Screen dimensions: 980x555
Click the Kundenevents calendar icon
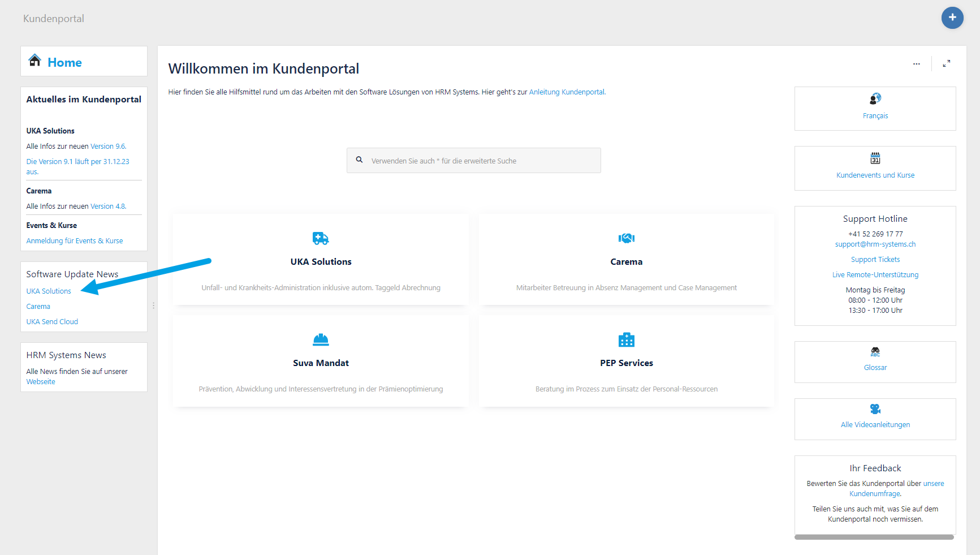point(875,158)
